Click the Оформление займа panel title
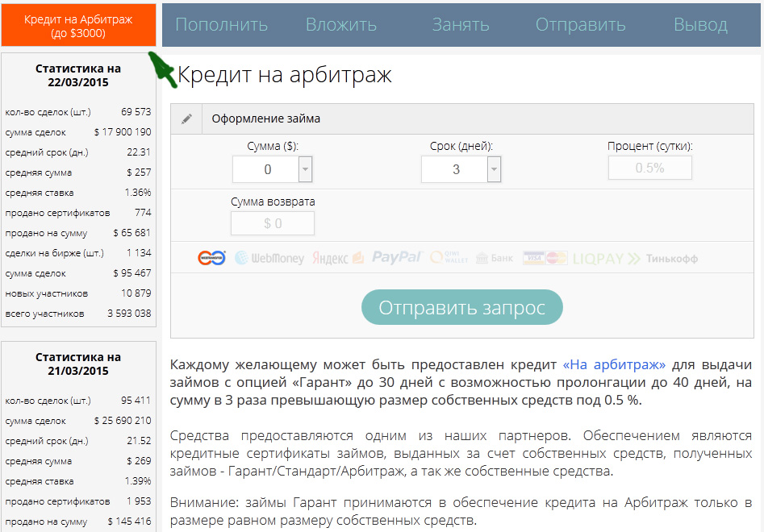This screenshot has height=532, width=764. point(266,118)
